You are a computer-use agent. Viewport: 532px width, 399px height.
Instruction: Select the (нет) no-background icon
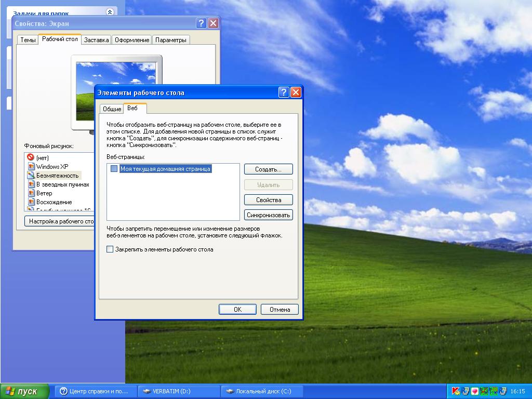tap(31, 157)
